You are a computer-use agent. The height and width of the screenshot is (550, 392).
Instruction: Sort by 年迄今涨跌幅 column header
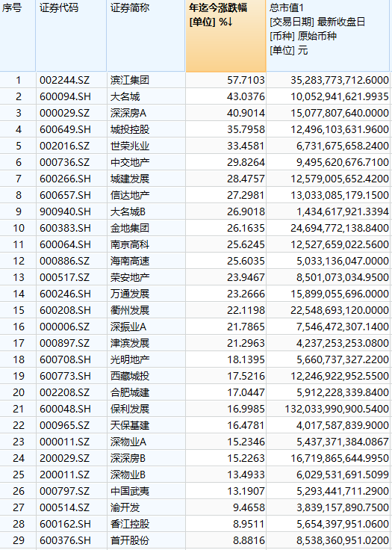[225, 36]
